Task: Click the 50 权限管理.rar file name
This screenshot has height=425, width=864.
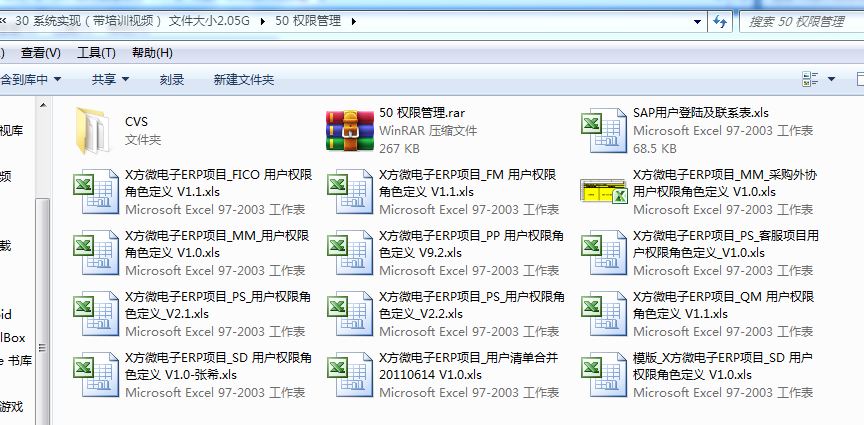Action: (x=422, y=113)
